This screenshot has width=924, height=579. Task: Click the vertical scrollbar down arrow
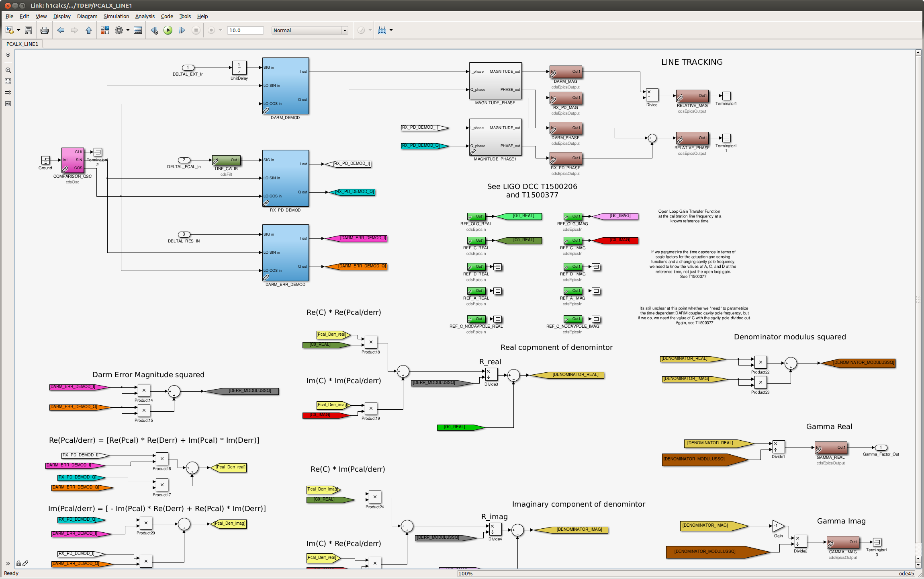(x=918, y=565)
